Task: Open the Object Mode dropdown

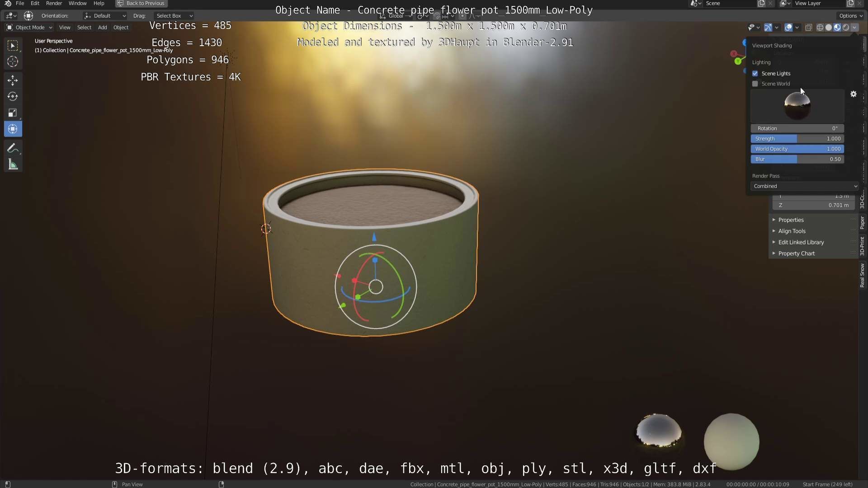Action: click(29, 28)
